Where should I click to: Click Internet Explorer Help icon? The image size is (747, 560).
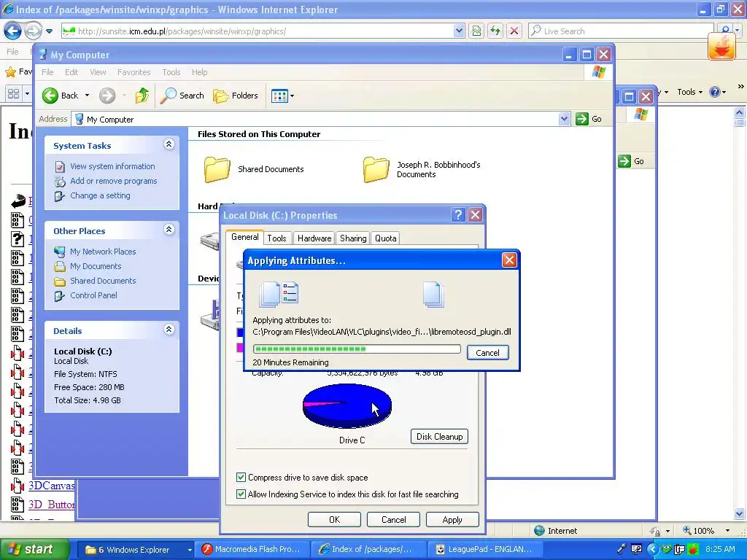(715, 92)
